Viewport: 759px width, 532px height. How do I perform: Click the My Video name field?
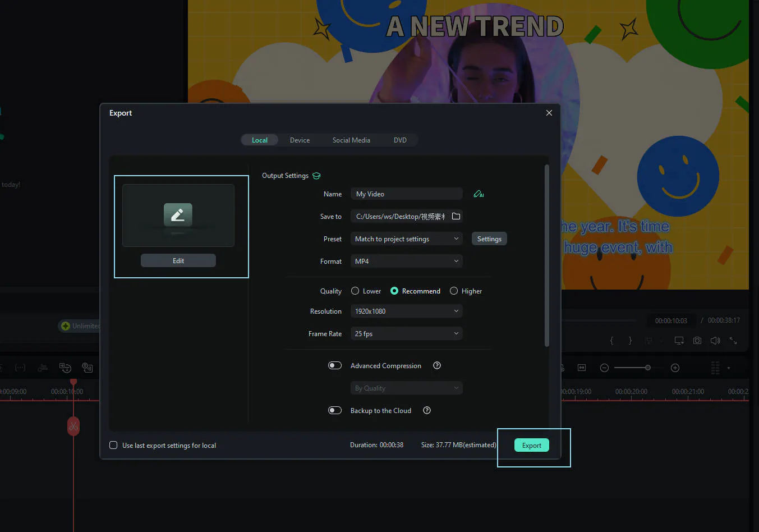407,194
